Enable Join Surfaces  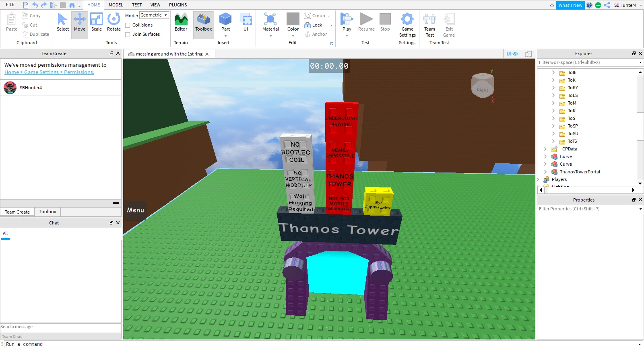(128, 34)
